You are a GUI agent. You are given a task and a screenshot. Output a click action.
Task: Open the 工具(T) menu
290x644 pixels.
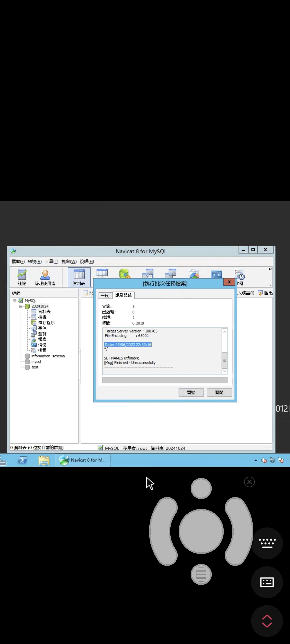[x=52, y=261]
